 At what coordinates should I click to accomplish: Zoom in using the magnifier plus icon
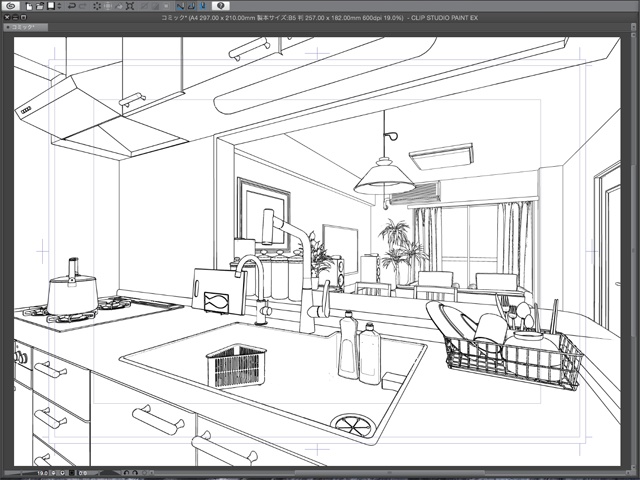point(62,473)
